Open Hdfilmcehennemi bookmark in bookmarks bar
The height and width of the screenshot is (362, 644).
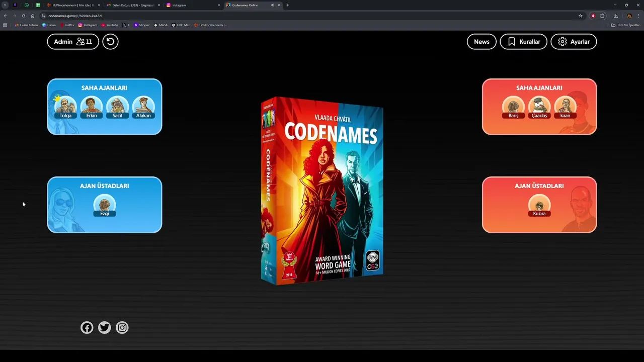pos(210,25)
